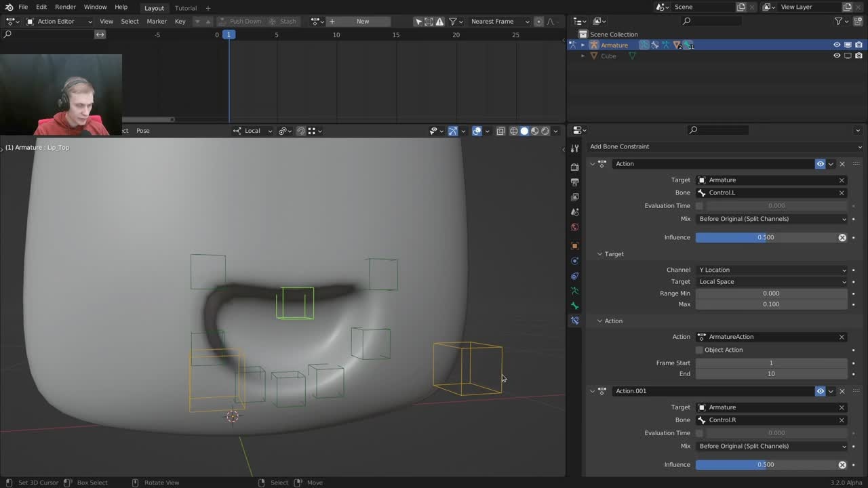Open Object Data properties (running figure icon)
The image size is (868, 488).
(x=574, y=291)
